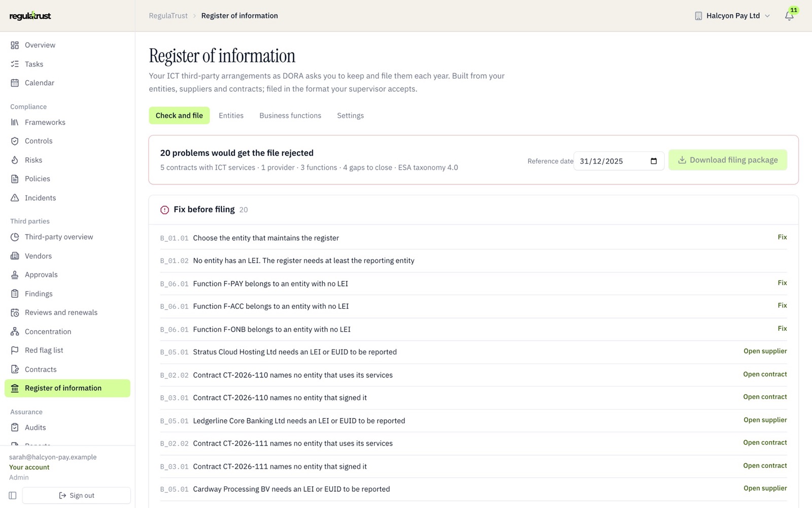Screen dimensions: 812x508
Task: Open the Halcyon Pay Ltd organization dropdown
Action: (x=732, y=16)
